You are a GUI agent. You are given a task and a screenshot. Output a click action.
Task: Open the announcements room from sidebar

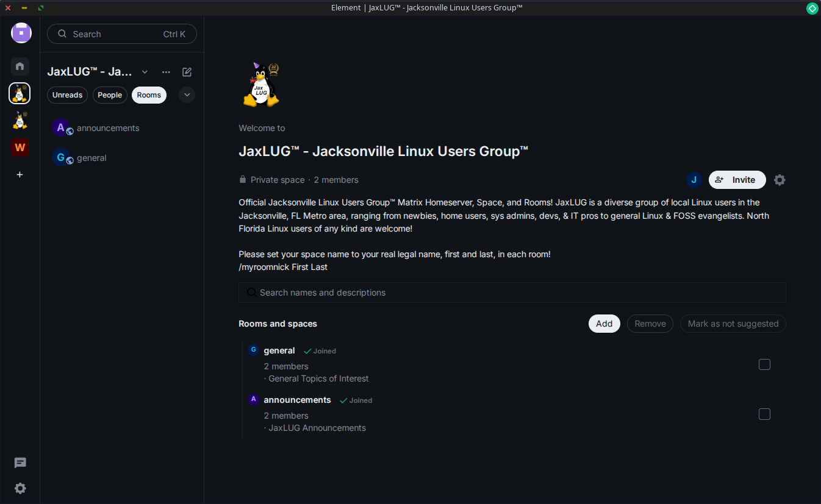coord(122,128)
